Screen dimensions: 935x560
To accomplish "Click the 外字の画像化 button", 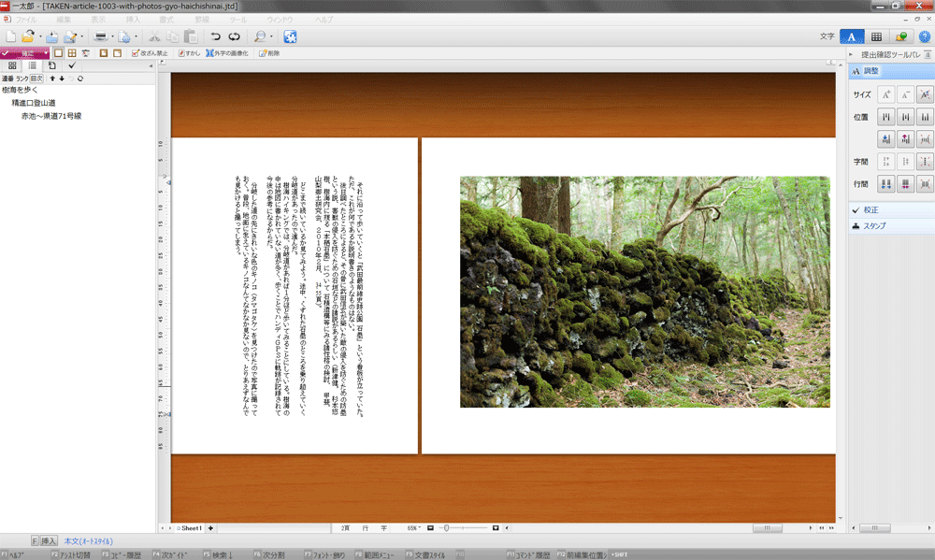I will pyautogui.click(x=229, y=53).
